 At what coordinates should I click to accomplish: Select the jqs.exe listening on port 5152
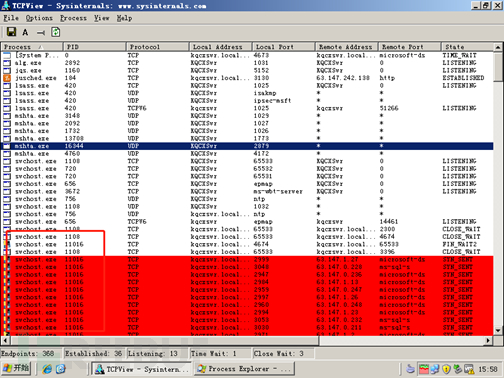tap(247, 70)
